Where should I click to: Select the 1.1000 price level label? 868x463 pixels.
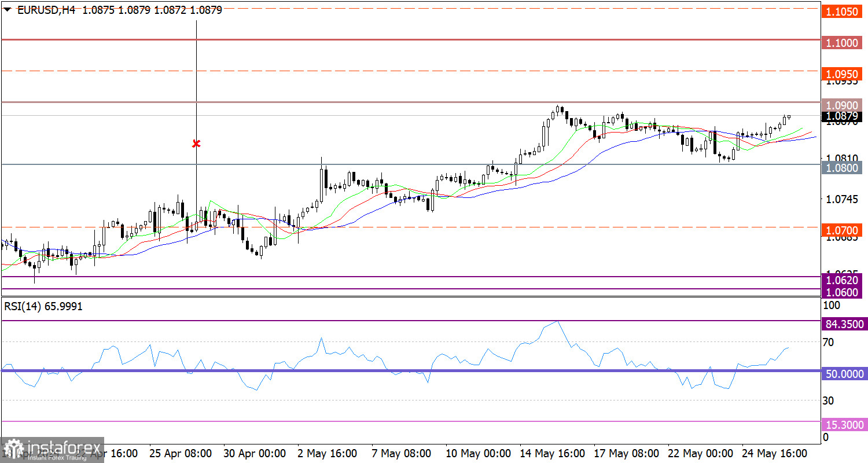point(841,43)
